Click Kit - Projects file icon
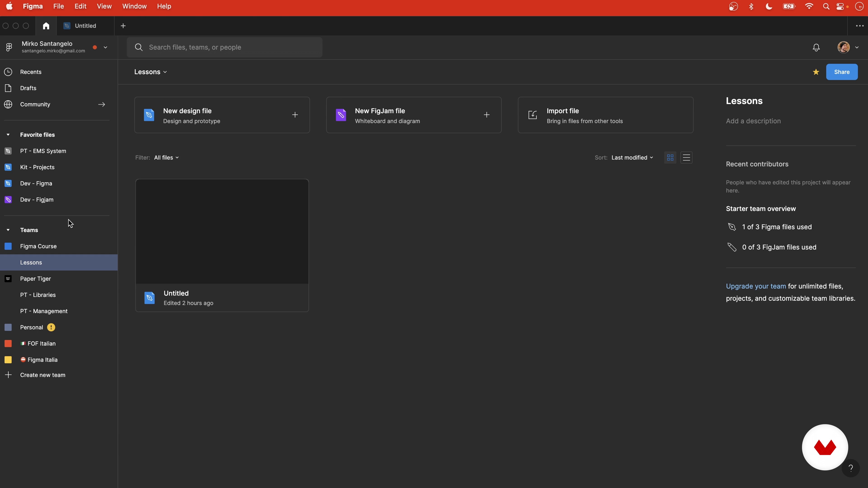This screenshot has height=488, width=868. 8,167
